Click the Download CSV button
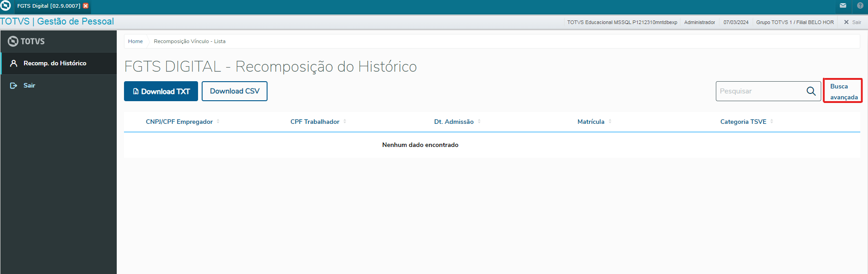Viewport: 868px width, 274px height. (234, 91)
